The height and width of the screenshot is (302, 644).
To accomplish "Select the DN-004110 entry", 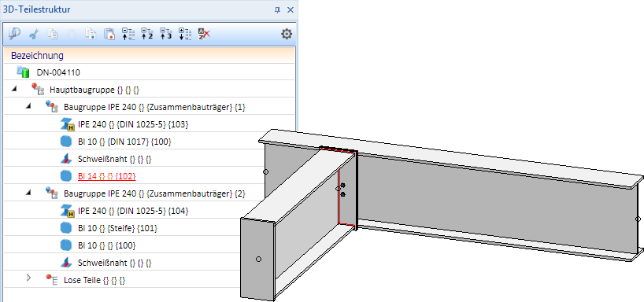I will tap(58, 72).
